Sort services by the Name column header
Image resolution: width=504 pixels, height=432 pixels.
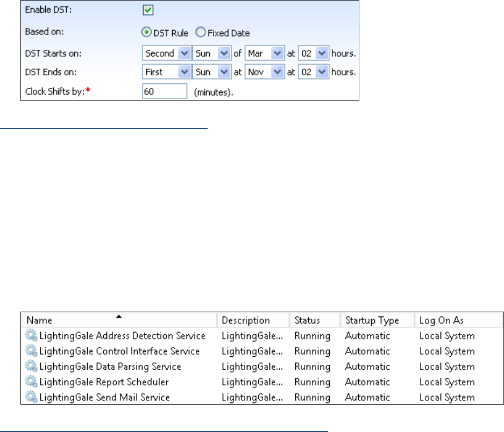[x=119, y=320]
